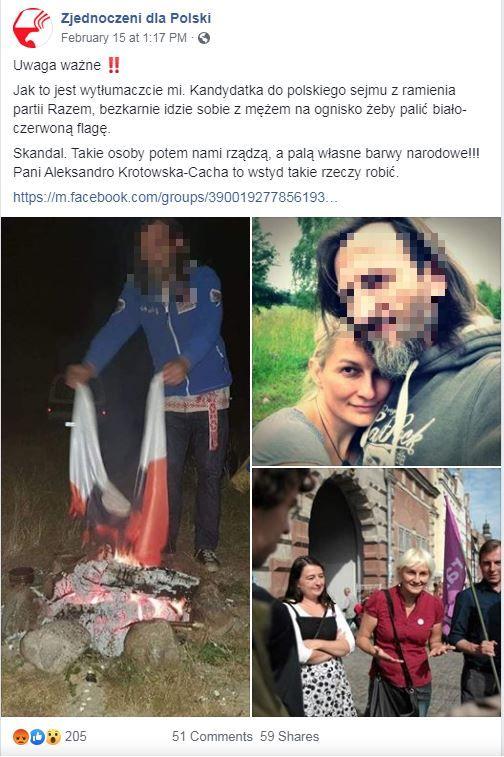Follow the m.facebook.com/groups link
The image size is (504, 757).
175,197
